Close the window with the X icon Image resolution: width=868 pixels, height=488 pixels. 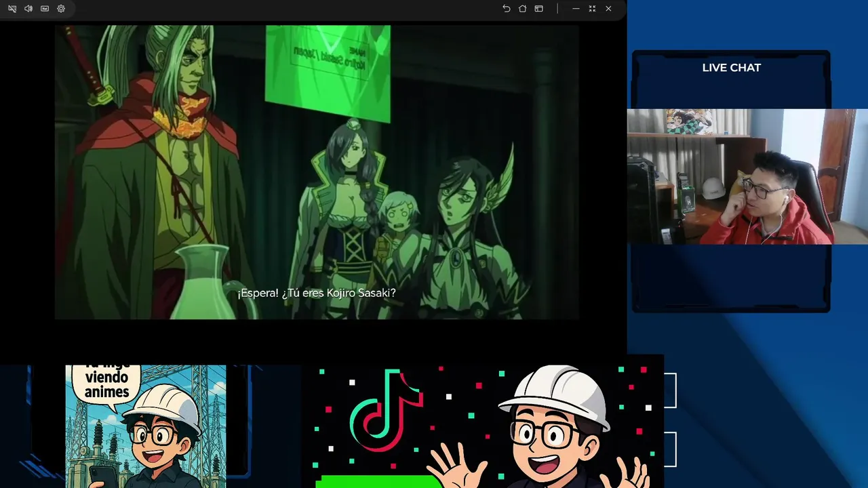pos(608,9)
